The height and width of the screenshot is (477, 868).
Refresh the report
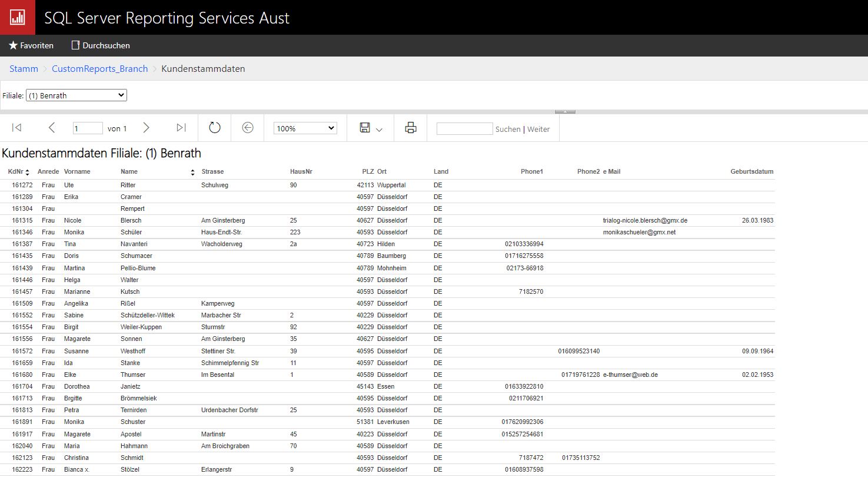tap(215, 128)
